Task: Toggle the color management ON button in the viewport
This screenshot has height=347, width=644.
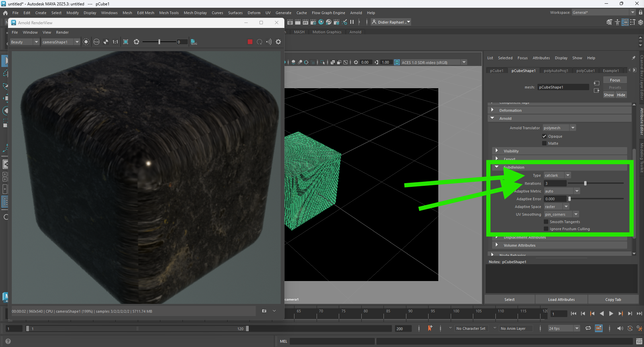Action: point(397,62)
